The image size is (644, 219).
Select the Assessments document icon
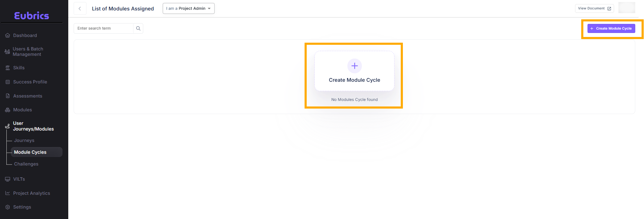(x=7, y=96)
